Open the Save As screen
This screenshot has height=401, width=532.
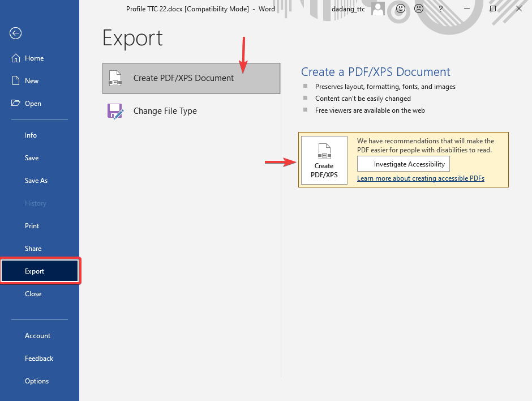pos(36,180)
